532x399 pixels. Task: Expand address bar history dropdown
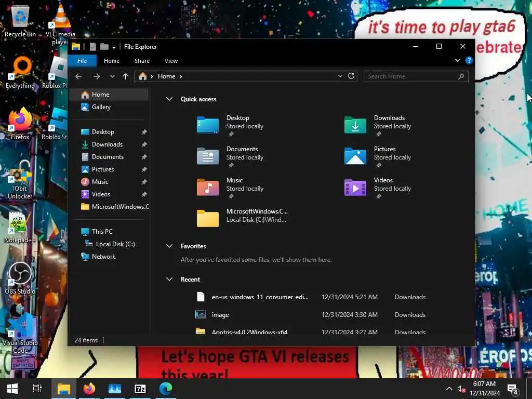(340, 76)
